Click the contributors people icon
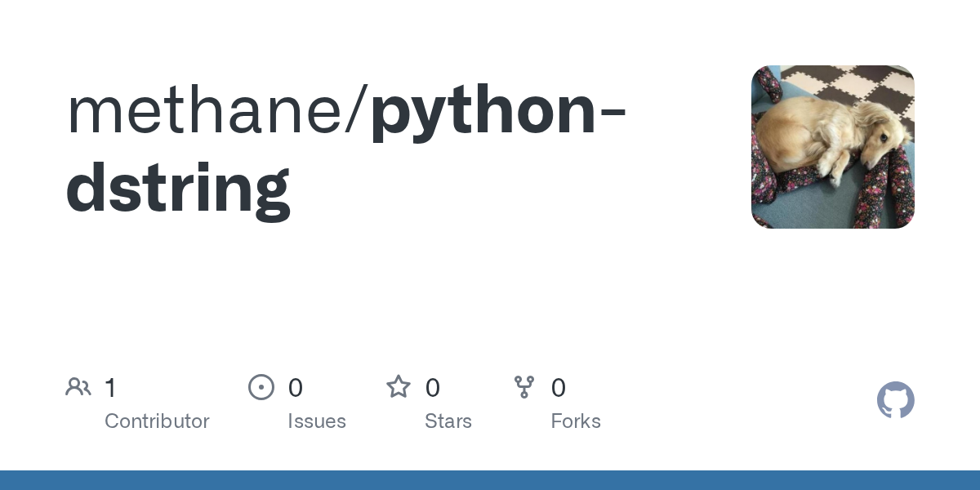 coord(78,387)
